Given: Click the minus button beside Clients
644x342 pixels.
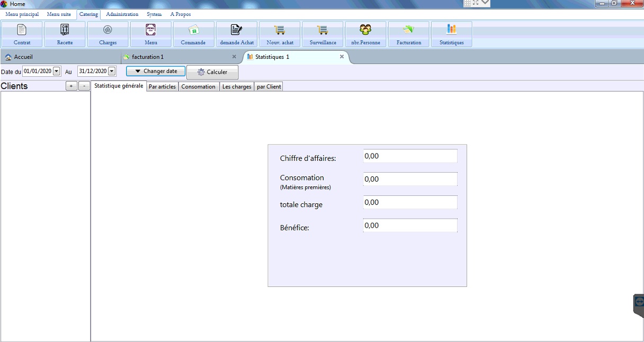Looking at the screenshot, I should pos(84,86).
